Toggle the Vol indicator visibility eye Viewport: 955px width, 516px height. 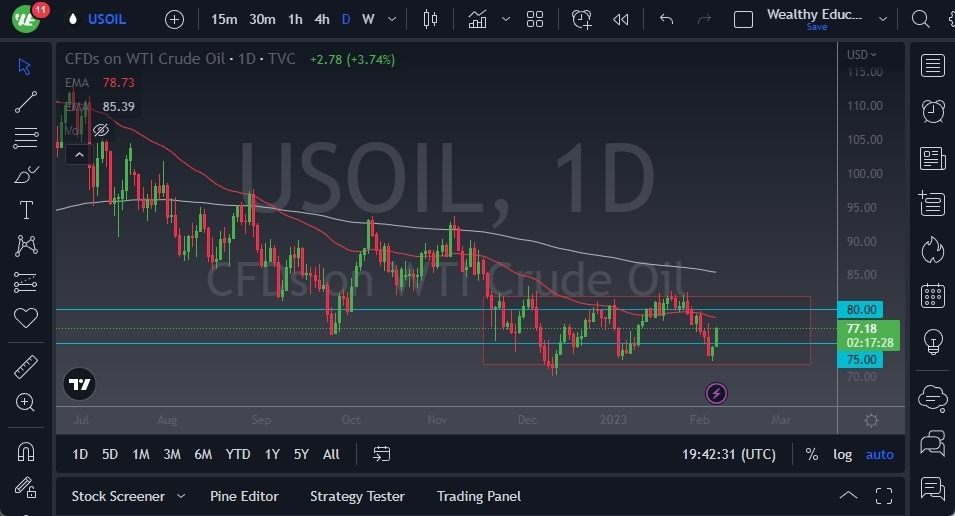pyautogui.click(x=100, y=130)
